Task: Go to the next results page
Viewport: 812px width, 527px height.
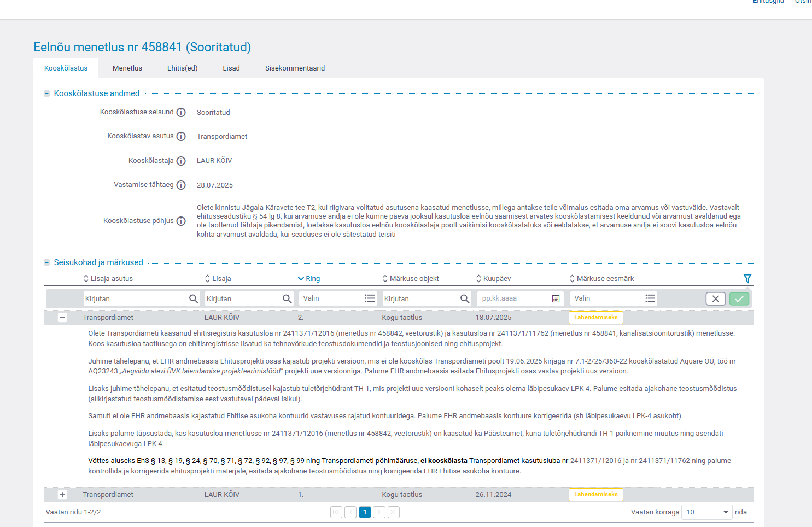Action: coord(379,512)
